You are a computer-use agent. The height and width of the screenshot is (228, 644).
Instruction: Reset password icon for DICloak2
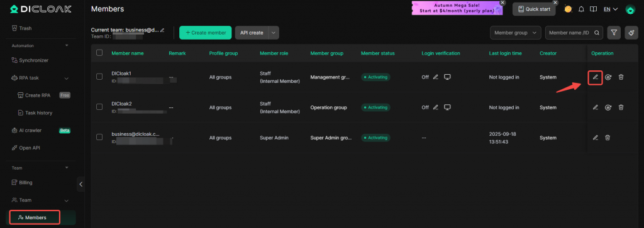[608, 107]
